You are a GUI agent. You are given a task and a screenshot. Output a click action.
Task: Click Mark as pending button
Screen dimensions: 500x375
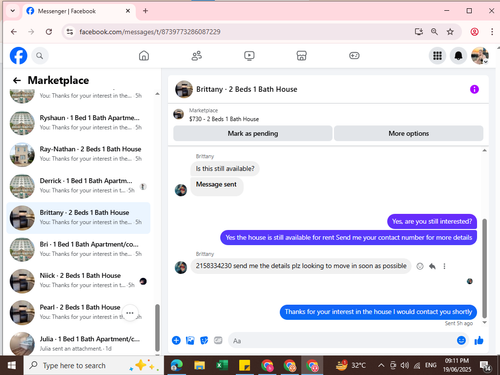(x=253, y=133)
